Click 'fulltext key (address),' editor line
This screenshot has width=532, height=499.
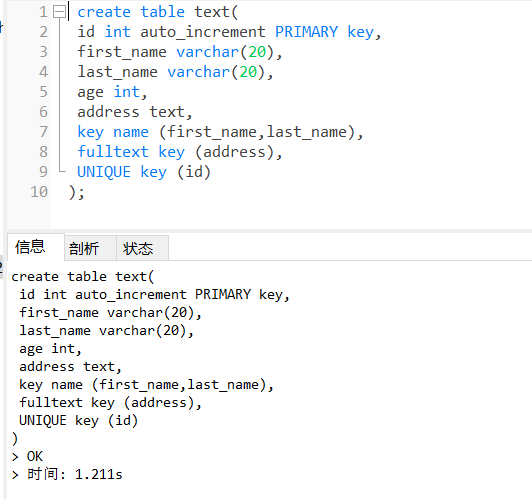pyautogui.click(x=180, y=152)
